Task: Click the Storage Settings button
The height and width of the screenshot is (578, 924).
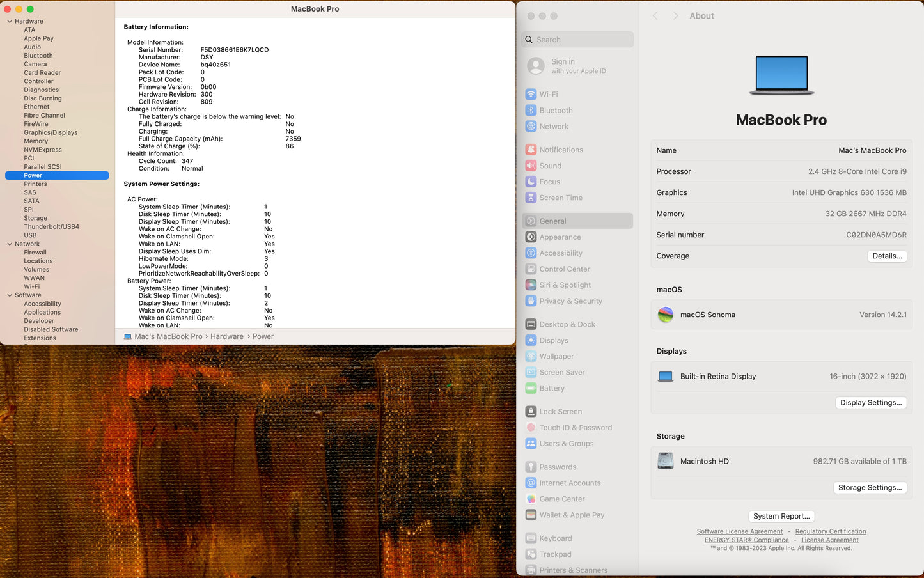Action: [x=870, y=487]
